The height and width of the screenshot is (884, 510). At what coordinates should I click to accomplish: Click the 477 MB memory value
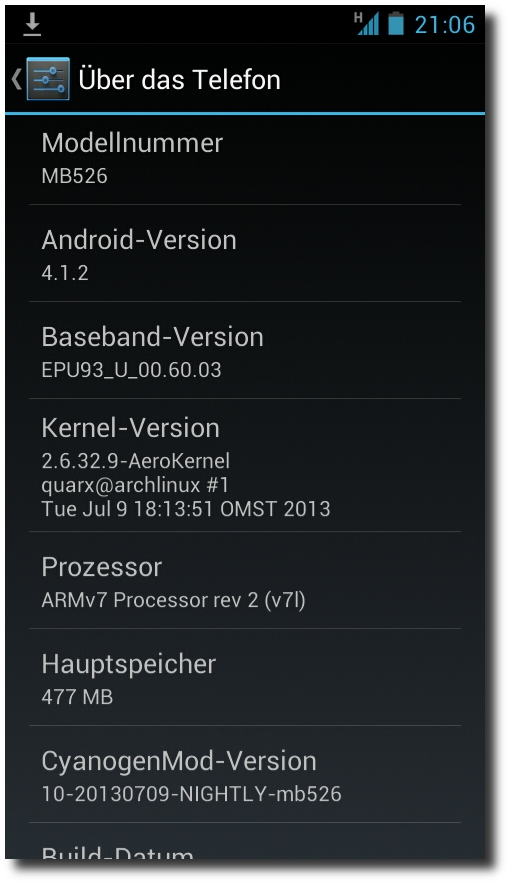coord(77,697)
